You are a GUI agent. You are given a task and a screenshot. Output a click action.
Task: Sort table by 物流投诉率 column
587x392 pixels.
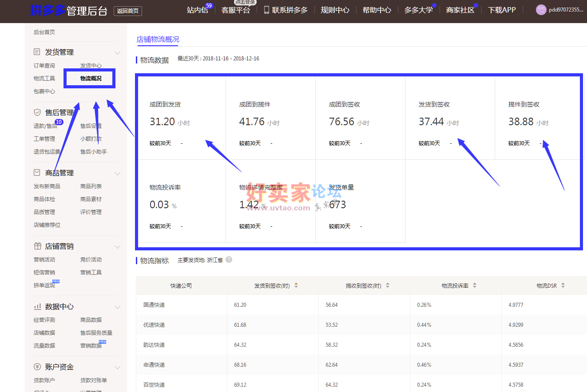click(x=475, y=285)
